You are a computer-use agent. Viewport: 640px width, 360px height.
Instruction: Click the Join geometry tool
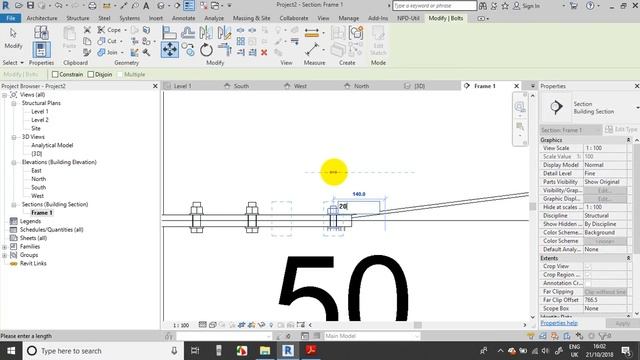108,52
